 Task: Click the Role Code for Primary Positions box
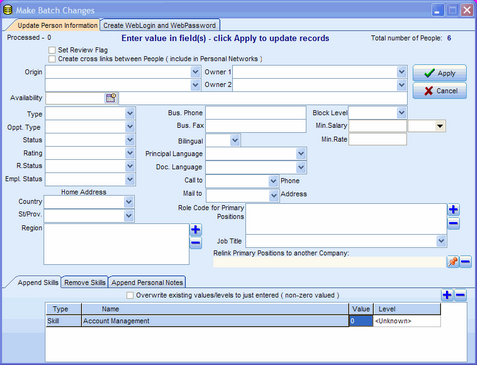click(346, 219)
